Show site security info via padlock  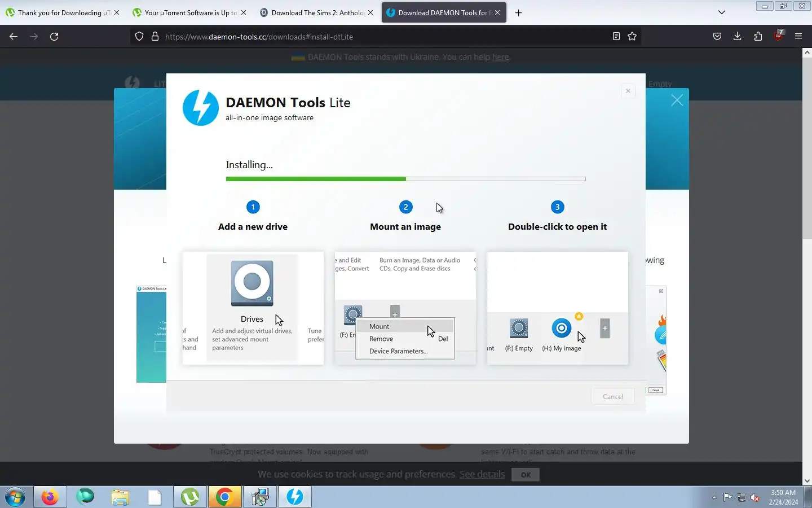tap(155, 36)
